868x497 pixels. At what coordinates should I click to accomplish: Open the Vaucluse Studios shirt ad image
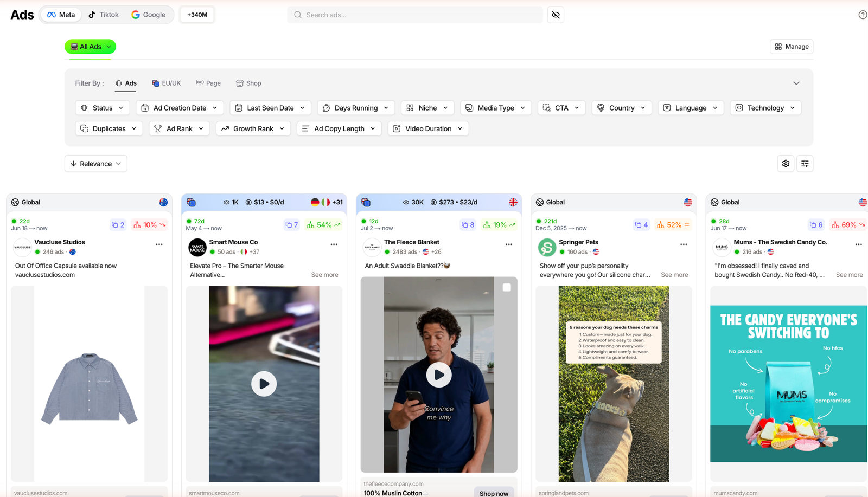(90, 384)
